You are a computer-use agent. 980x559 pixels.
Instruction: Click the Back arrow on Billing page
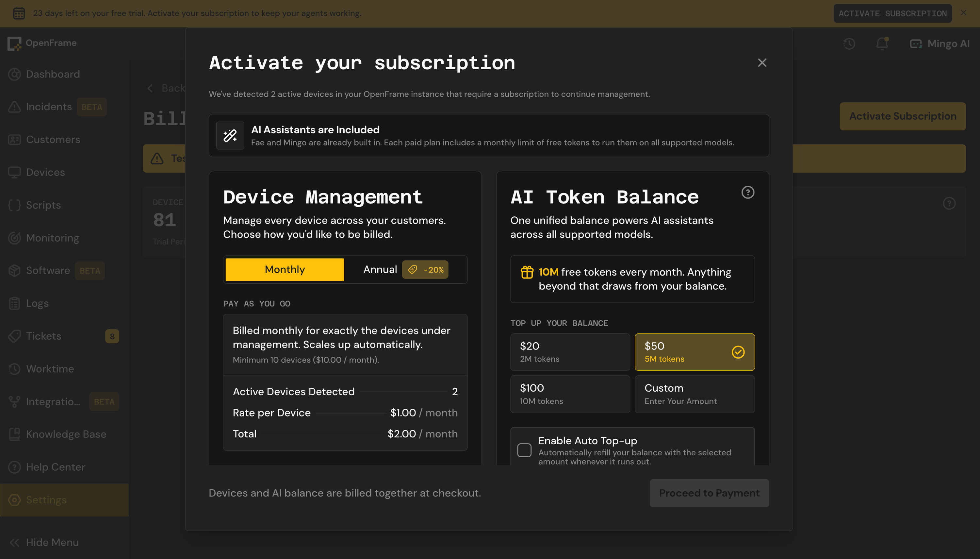pos(150,88)
